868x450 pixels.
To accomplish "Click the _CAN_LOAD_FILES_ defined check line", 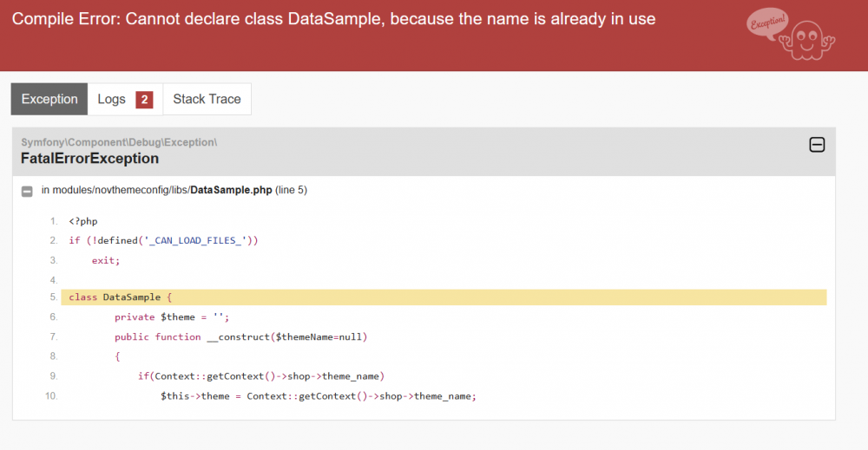I will point(164,240).
